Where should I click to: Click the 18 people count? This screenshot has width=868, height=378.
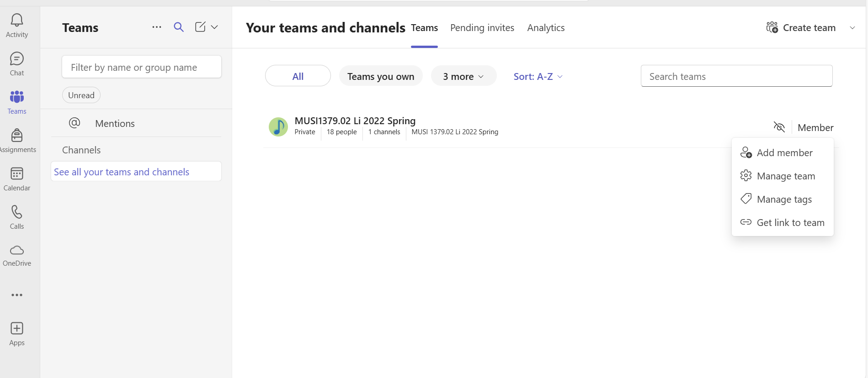341,132
